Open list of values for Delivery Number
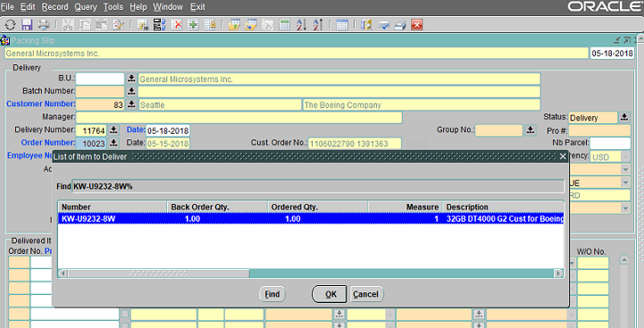The image size is (644, 328). 113,130
